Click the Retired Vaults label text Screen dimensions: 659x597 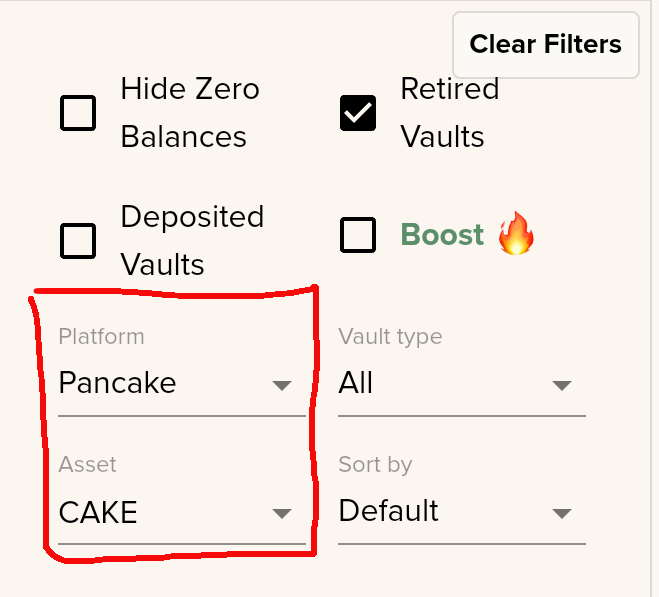tap(450, 113)
